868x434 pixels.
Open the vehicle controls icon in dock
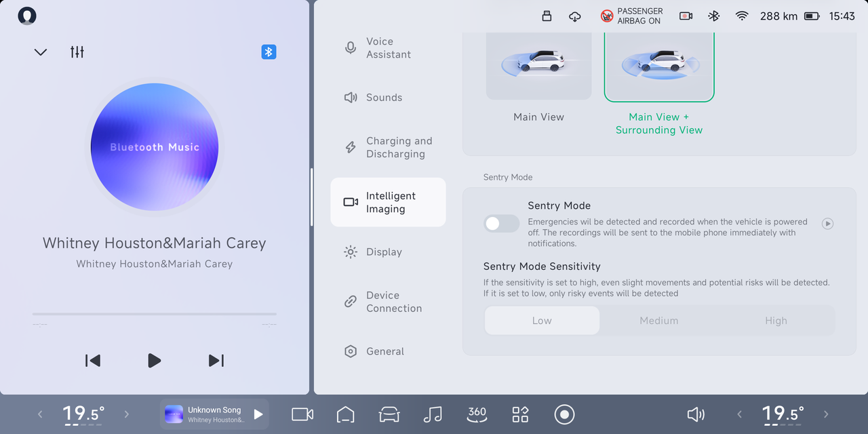[389, 414]
